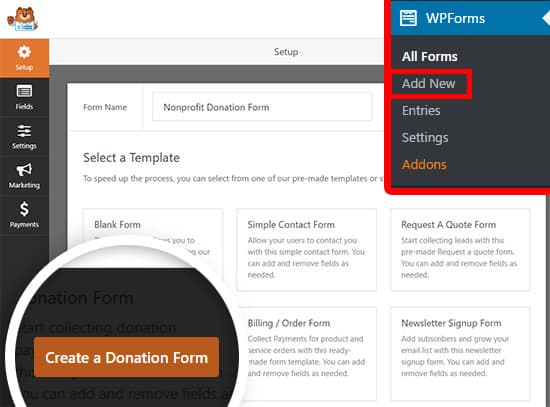The height and width of the screenshot is (407, 550).
Task: Click the Form Name label
Action: click(x=105, y=107)
